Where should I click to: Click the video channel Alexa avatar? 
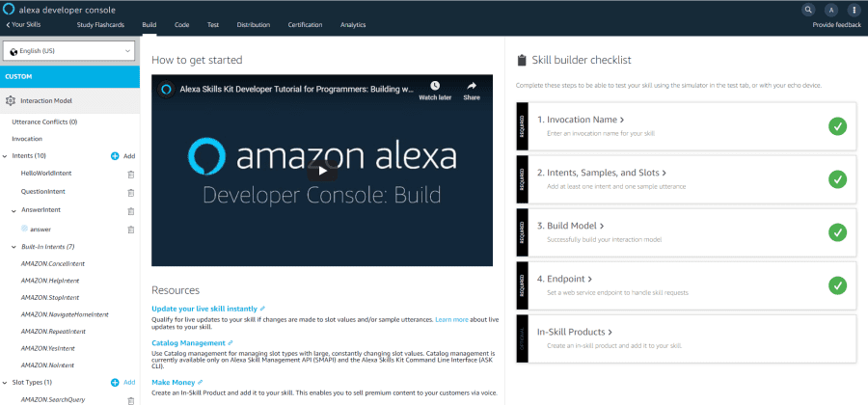[x=165, y=89]
